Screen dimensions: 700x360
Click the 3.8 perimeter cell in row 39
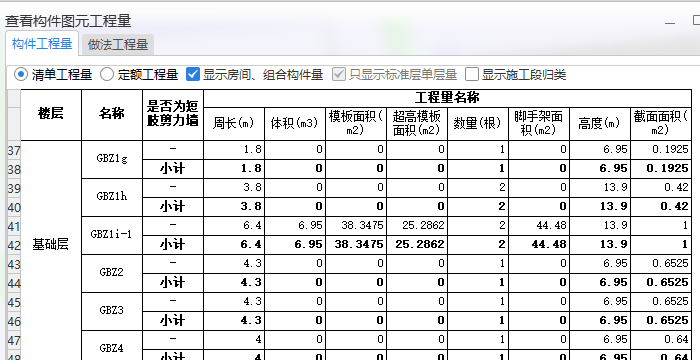(x=234, y=188)
